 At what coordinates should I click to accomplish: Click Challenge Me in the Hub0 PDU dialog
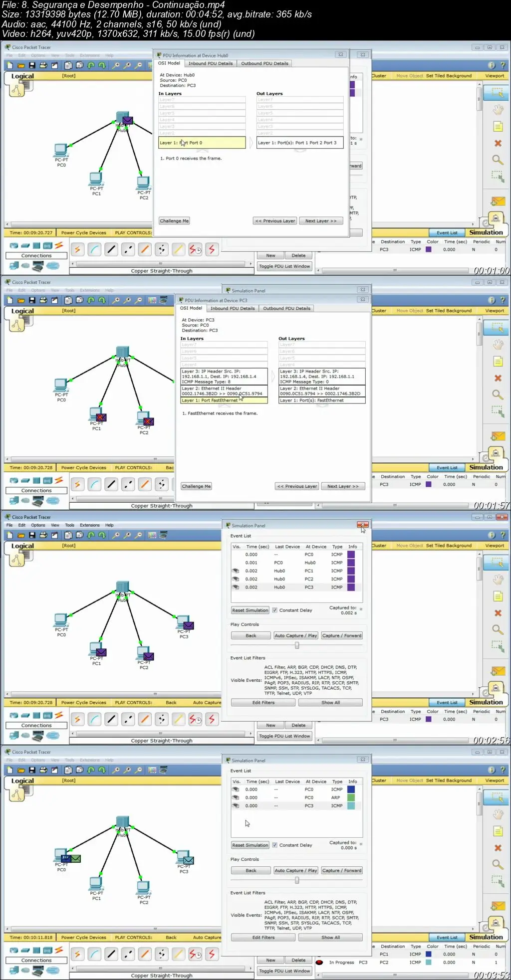pos(174,221)
